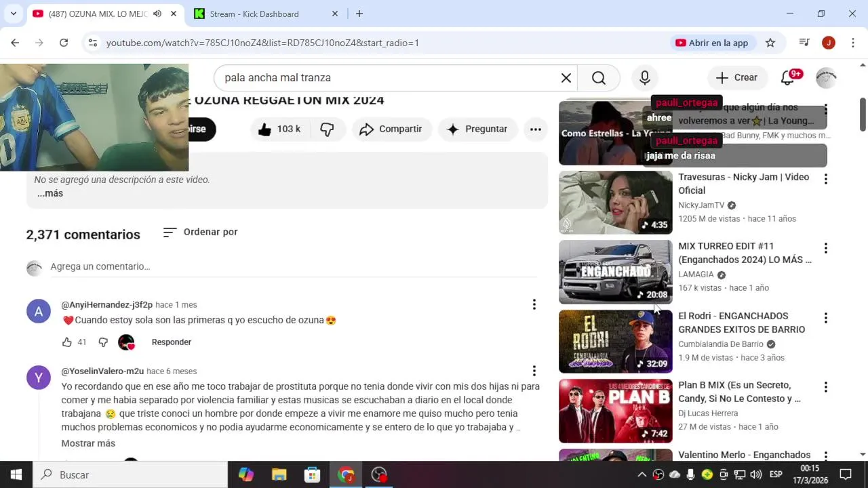Focus the Agrega un comentario field
The height and width of the screenshot is (488, 868).
293,267
